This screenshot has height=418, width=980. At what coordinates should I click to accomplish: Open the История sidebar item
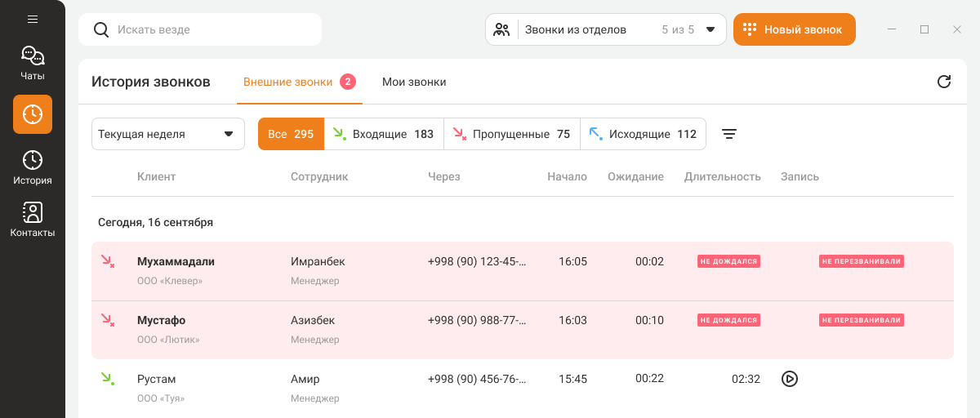pyautogui.click(x=33, y=167)
